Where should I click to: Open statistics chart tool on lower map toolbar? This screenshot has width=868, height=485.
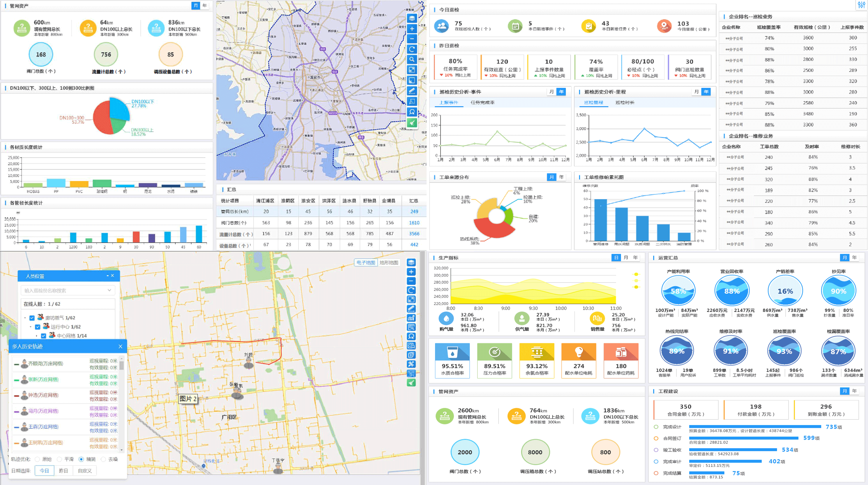click(411, 318)
